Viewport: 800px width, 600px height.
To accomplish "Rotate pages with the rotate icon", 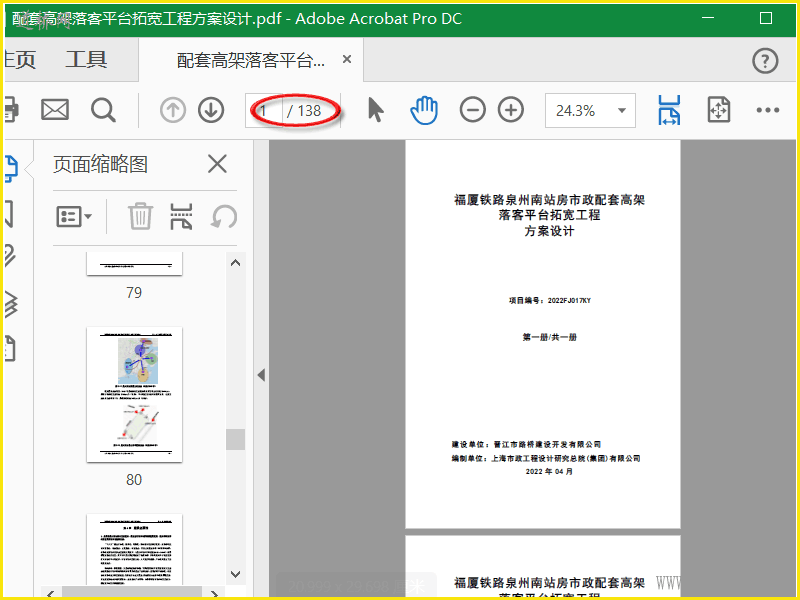I will point(224,216).
